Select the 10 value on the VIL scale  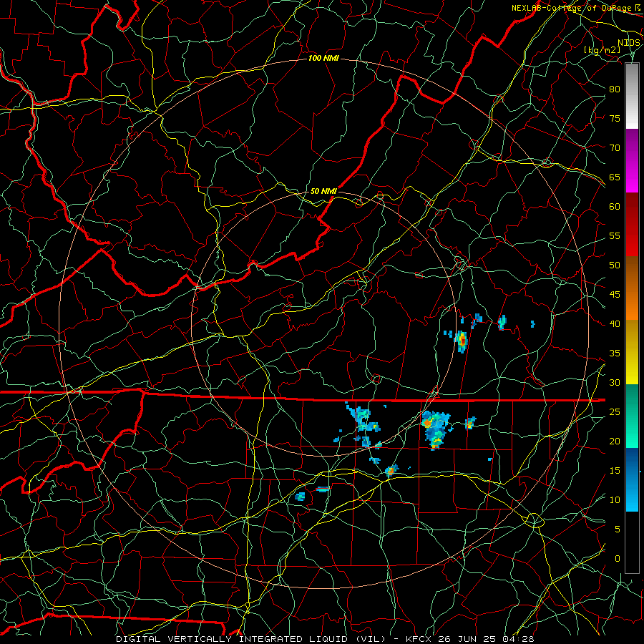coord(615,500)
